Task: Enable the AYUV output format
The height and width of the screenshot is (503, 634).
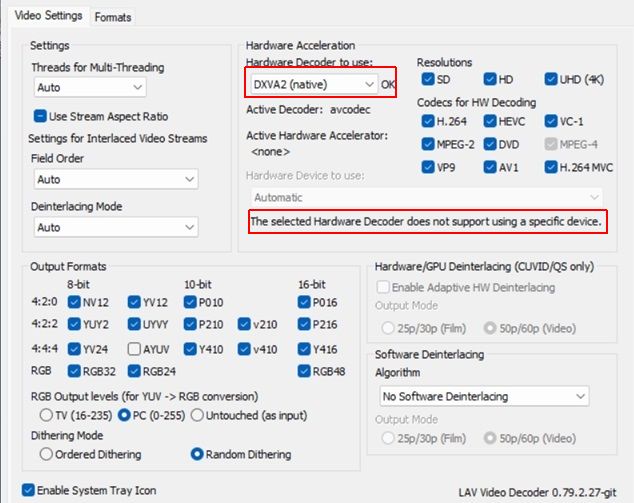Action: pyautogui.click(x=135, y=349)
